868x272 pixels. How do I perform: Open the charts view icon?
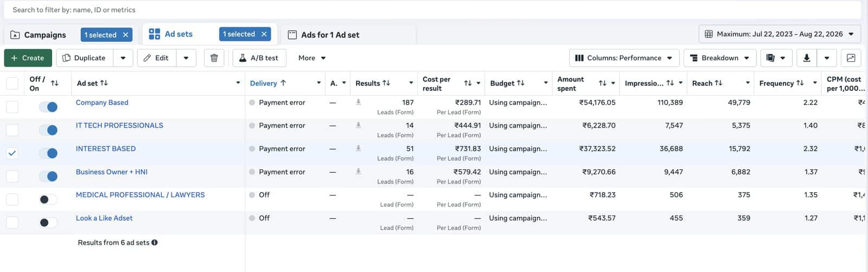[x=851, y=58]
